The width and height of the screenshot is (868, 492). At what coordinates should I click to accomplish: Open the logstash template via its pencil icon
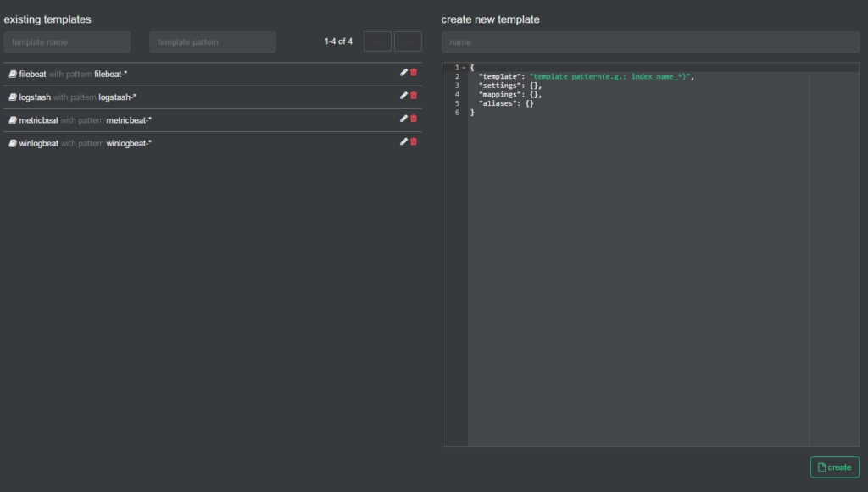404,95
